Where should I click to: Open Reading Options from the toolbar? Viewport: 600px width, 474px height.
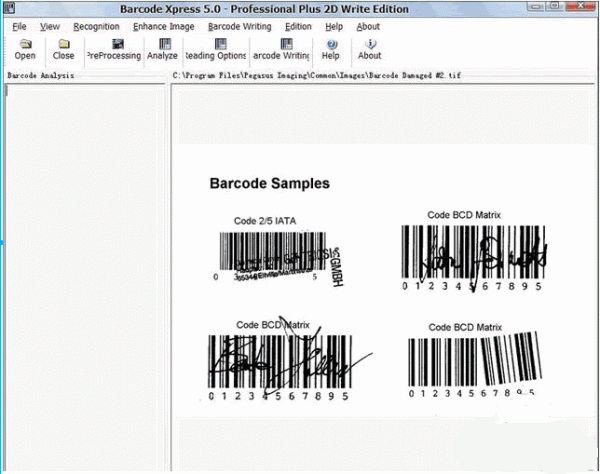coord(214,45)
